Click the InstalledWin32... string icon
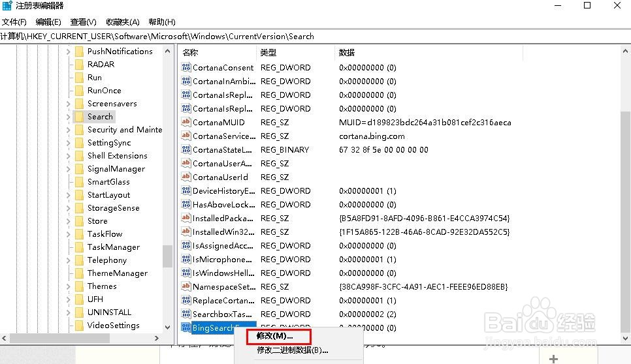 (186, 232)
